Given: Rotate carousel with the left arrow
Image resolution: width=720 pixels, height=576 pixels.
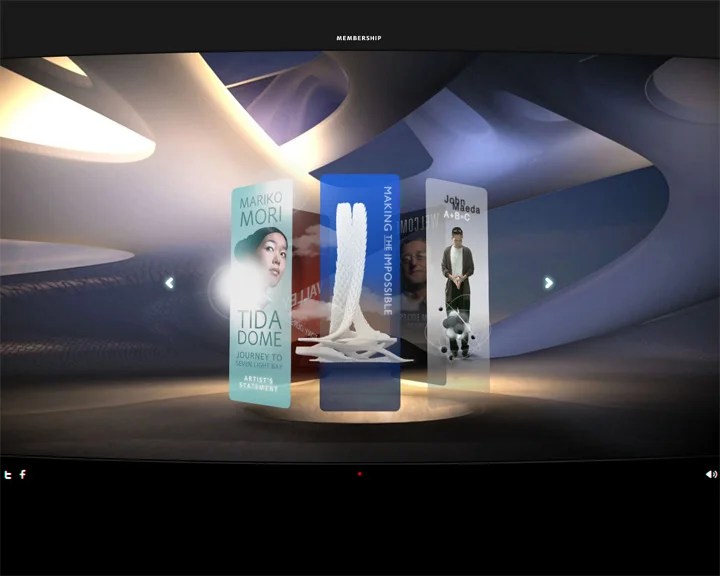Looking at the screenshot, I should [x=170, y=282].
